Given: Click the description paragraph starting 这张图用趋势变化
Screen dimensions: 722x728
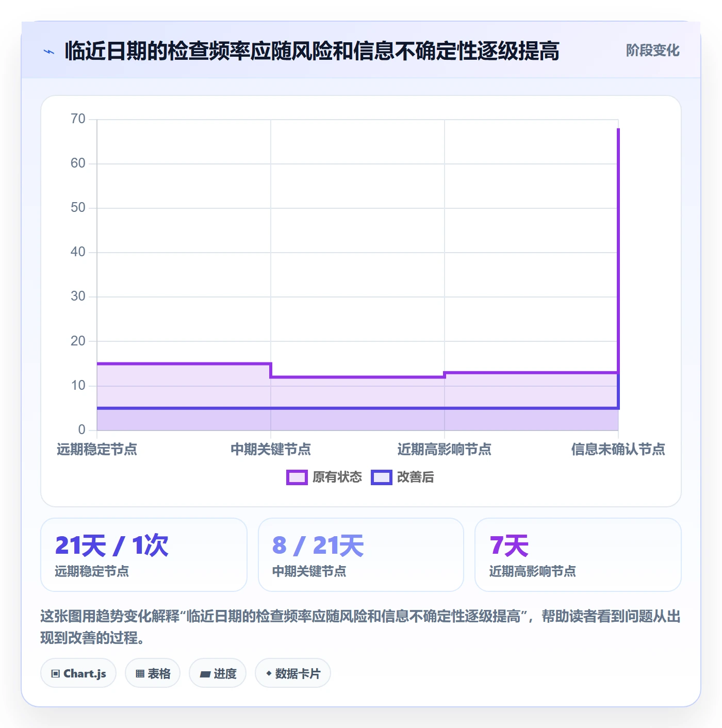Looking at the screenshot, I should click(x=360, y=627).
